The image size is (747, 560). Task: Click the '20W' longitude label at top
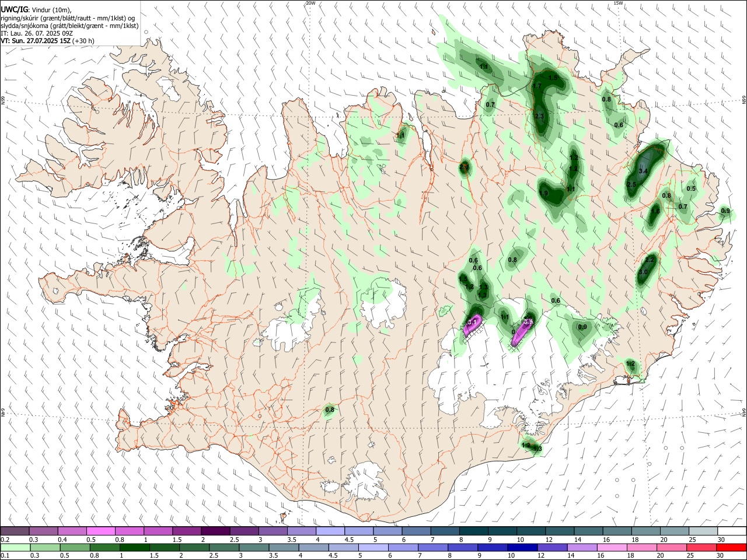310,3
